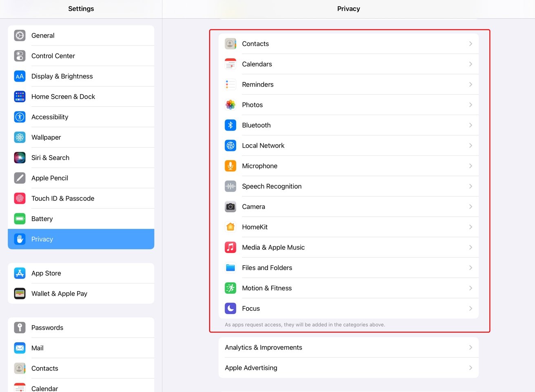Tap the purple Focus moon icon

(230, 309)
